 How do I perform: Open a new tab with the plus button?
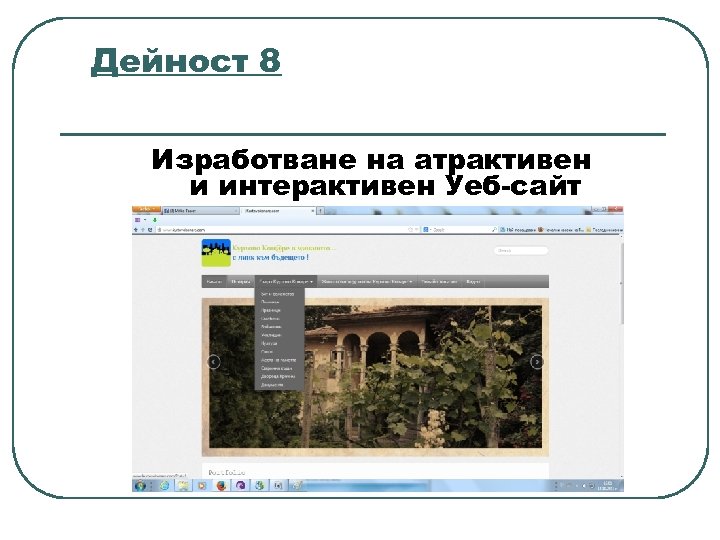coord(321,211)
